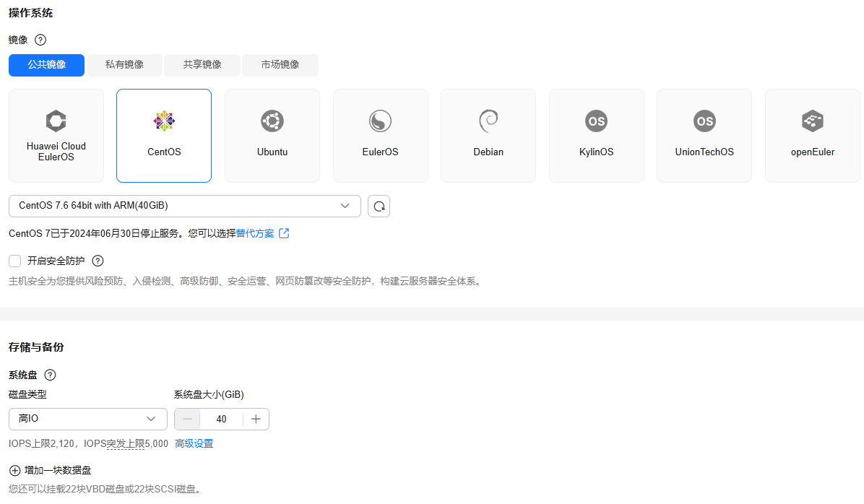Viewport: 864px width, 504px height.
Task: Click the 存储与备份 section heading
Action: point(36,347)
